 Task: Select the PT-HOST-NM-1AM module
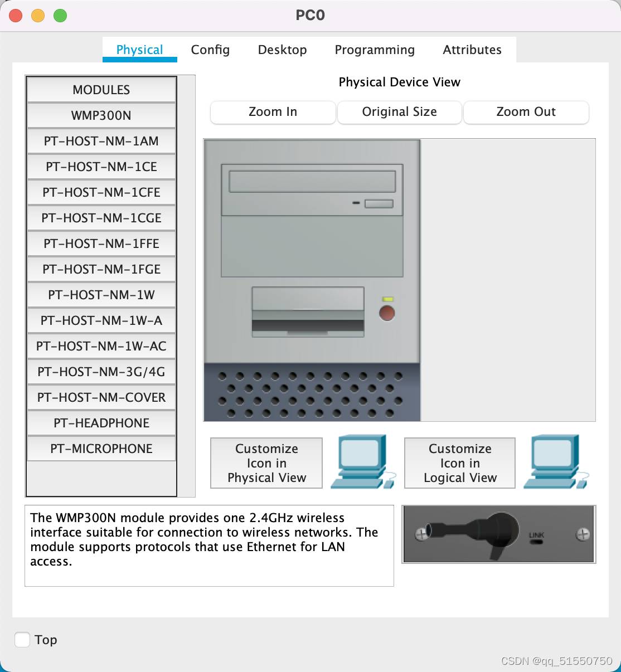coord(101,141)
